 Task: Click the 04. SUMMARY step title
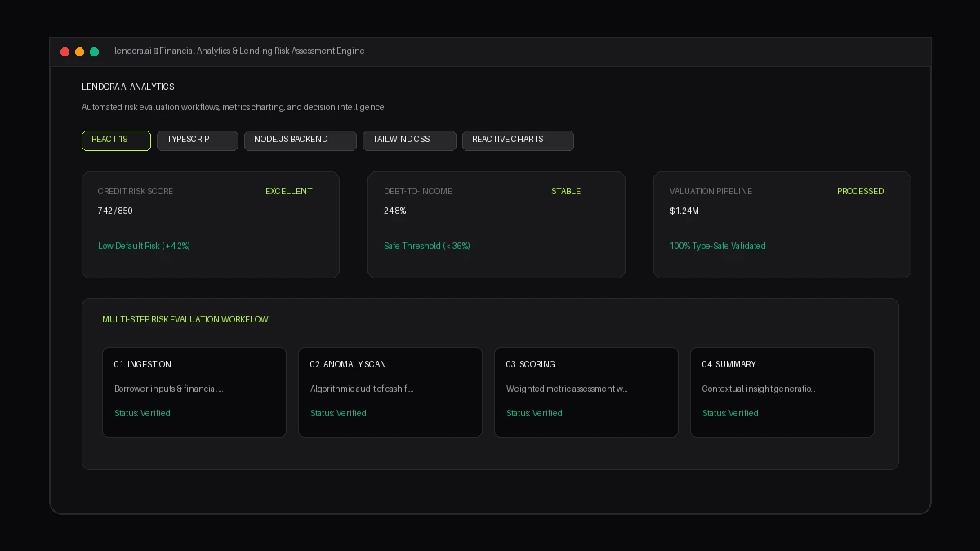[728, 364]
